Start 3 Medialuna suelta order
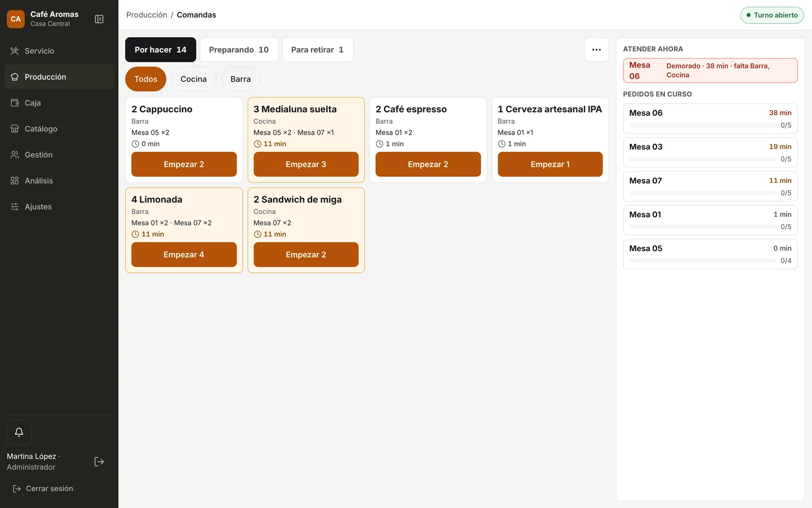Image resolution: width=812 pixels, height=508 pixels. coord(306,164)
